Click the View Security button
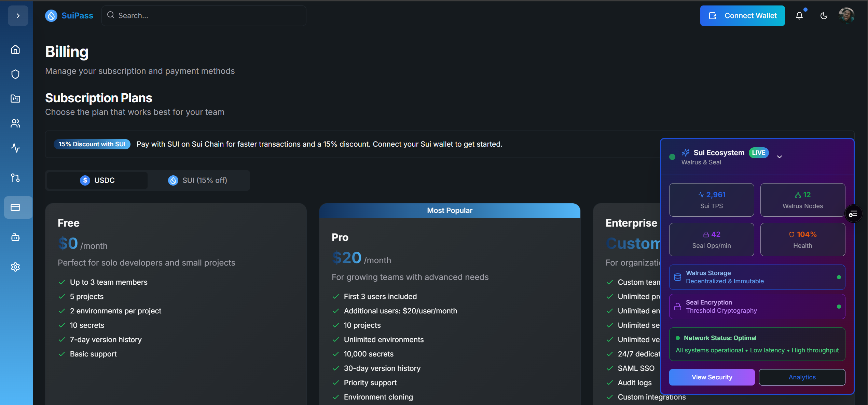This screenshot has width=868, height=405. click(x=712, y=377)
